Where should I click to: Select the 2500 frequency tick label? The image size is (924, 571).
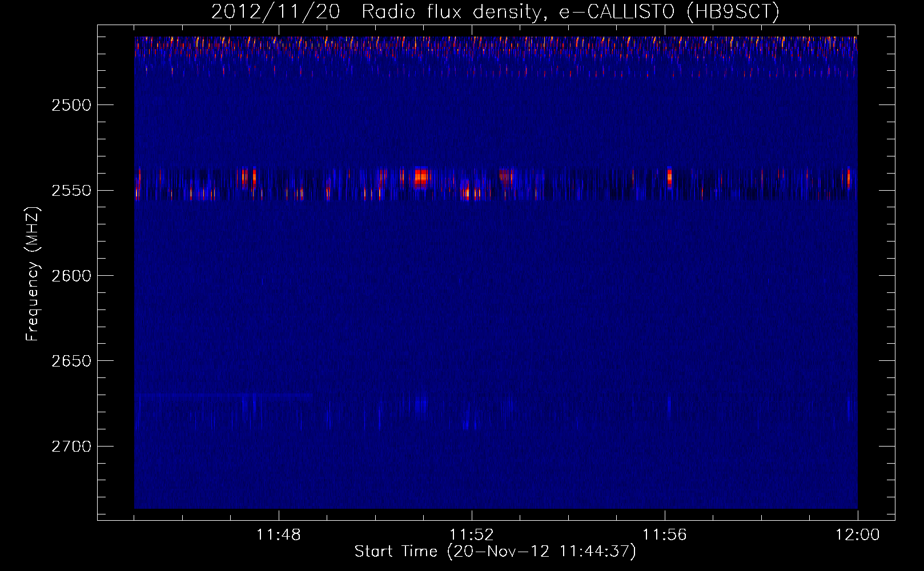click(71, 105)
